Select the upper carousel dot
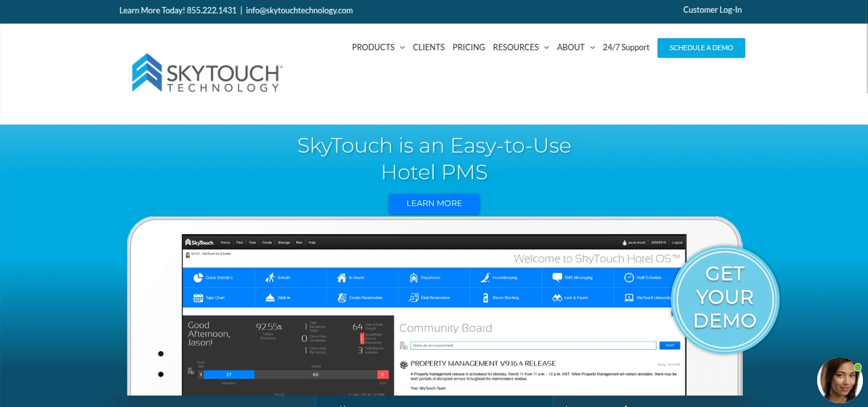 161,354
